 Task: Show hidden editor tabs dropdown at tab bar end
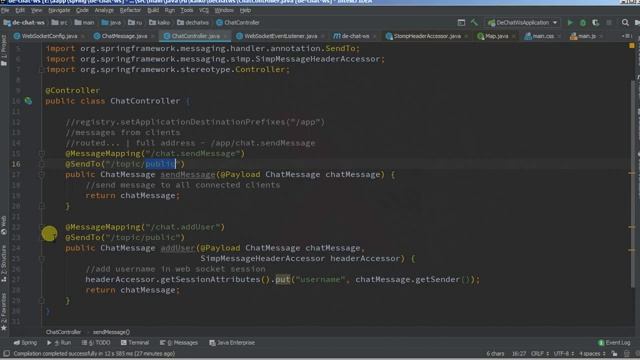click(x=627, y=36)
